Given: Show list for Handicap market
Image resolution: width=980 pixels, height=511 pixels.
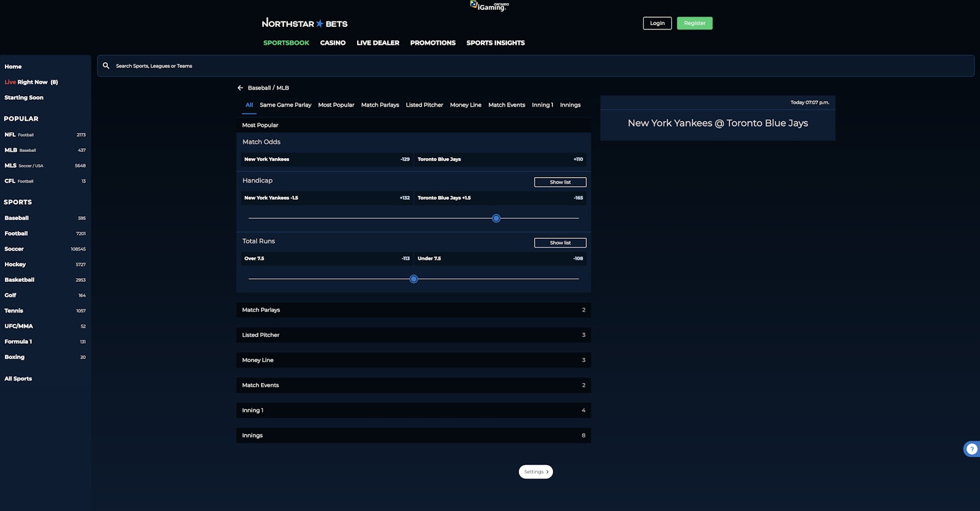Looking at the screenshot, I should [560, 182].
